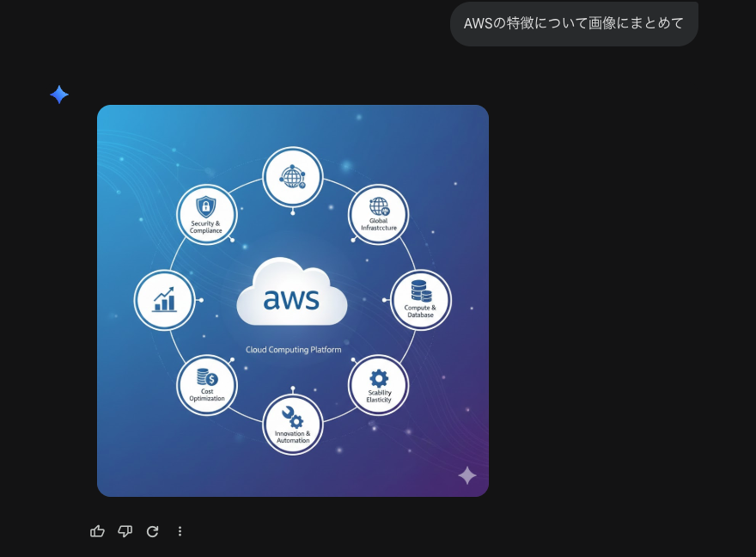
Task: Open the three-dot more options menu
Action: 180,531
